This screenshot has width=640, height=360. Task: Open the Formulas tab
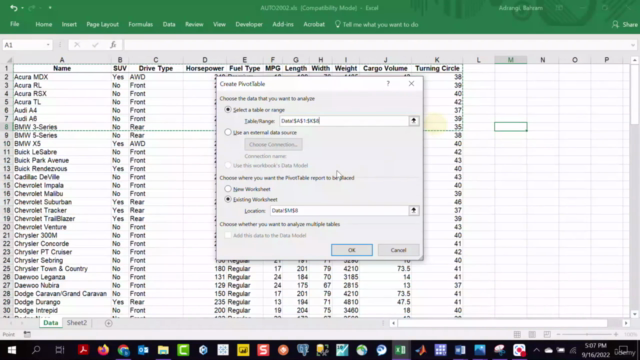pyautogui.click(x=140, y=24)
